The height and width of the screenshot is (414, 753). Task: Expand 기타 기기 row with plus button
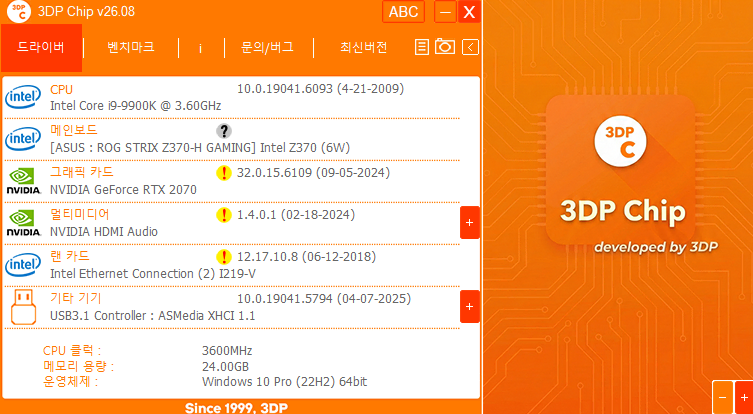click(470, 306)
